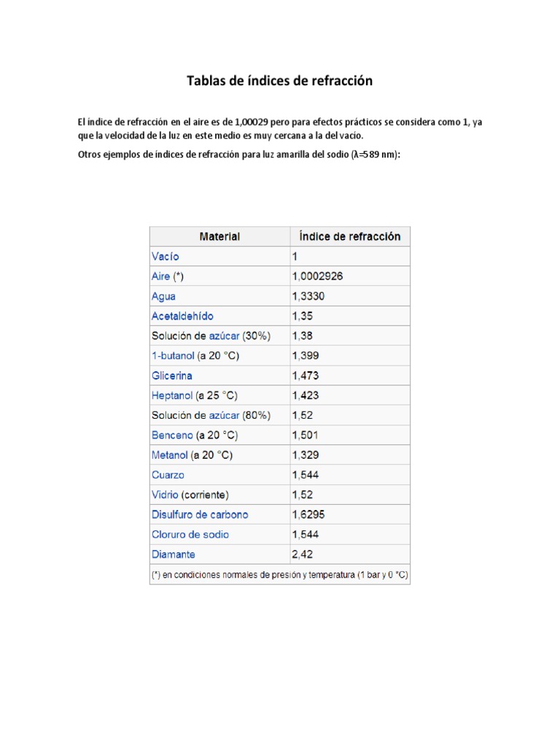Open the Vidrio link
Screen dimensions: 560x747
pos(165,495)
